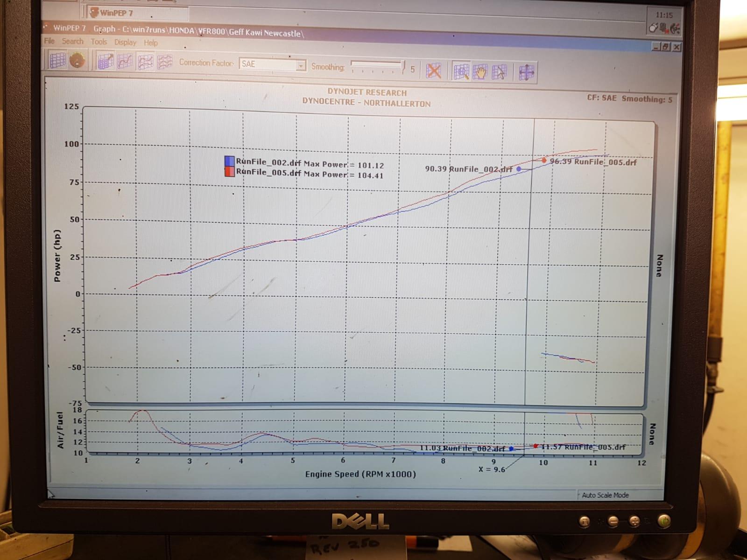The image size is (747, 560).
Task: Click the red marker dot on power curve
Action: [x=544, y=161]
